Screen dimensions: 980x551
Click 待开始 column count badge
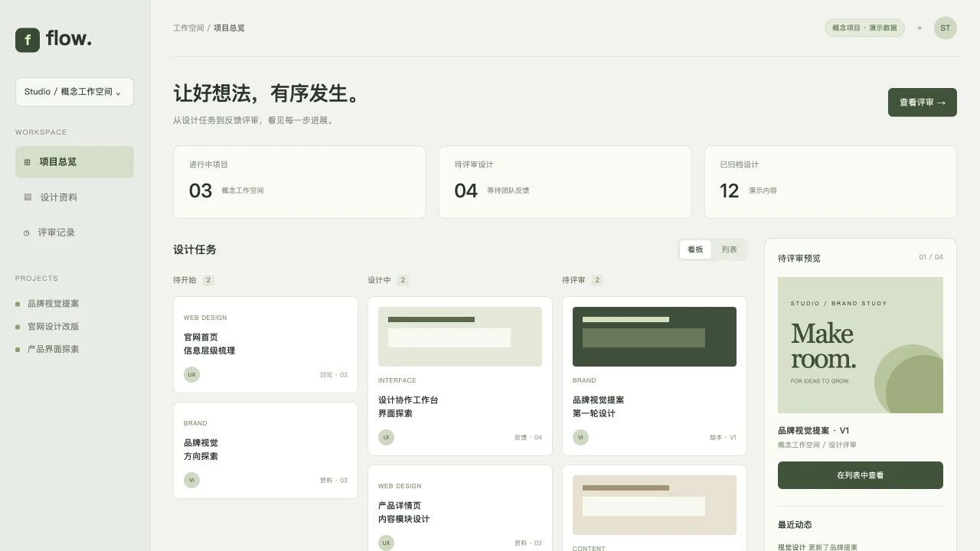click(208, 281)
